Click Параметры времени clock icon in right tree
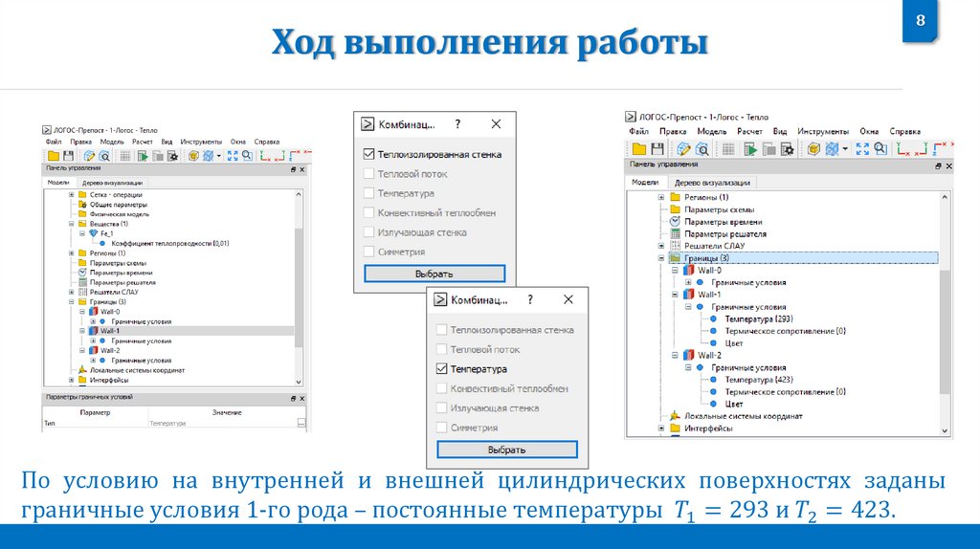Screen dimensions: 980x549 pyautogui.click(x=675, y=221)
